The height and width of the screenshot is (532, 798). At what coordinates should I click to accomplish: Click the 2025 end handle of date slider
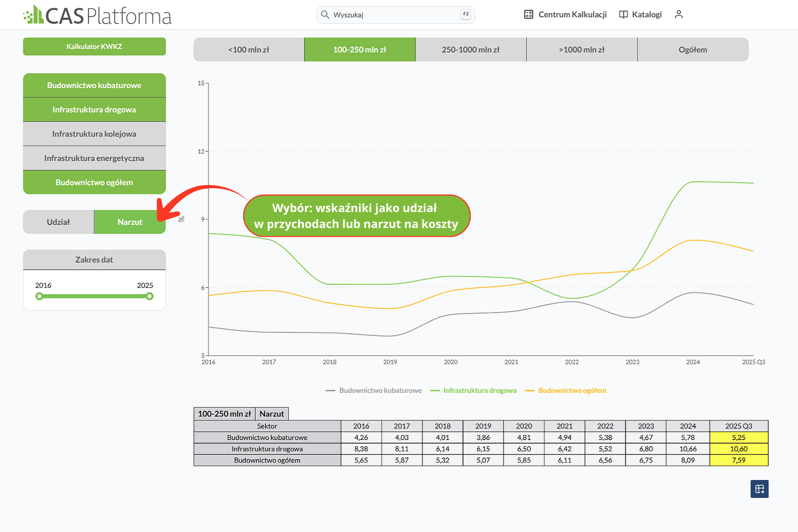click(x=150, y=296)
